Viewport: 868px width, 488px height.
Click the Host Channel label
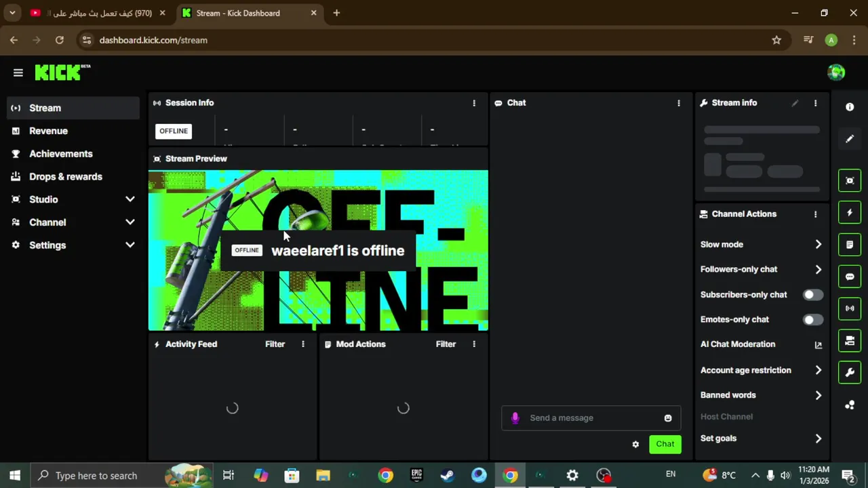point(726,417)
